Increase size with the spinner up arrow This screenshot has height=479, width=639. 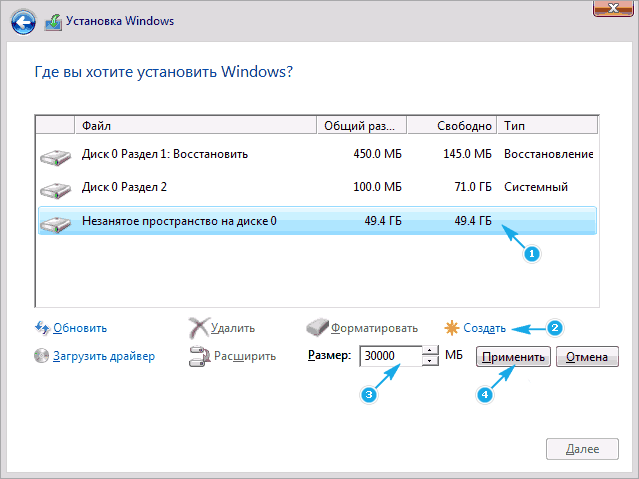(430, 350)
